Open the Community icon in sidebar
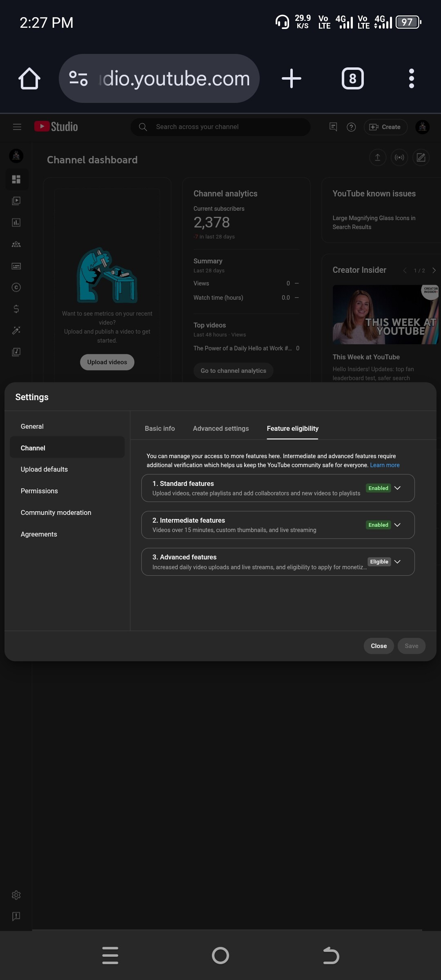This screenshot has height=980, width=441. (x=16, y=244)
